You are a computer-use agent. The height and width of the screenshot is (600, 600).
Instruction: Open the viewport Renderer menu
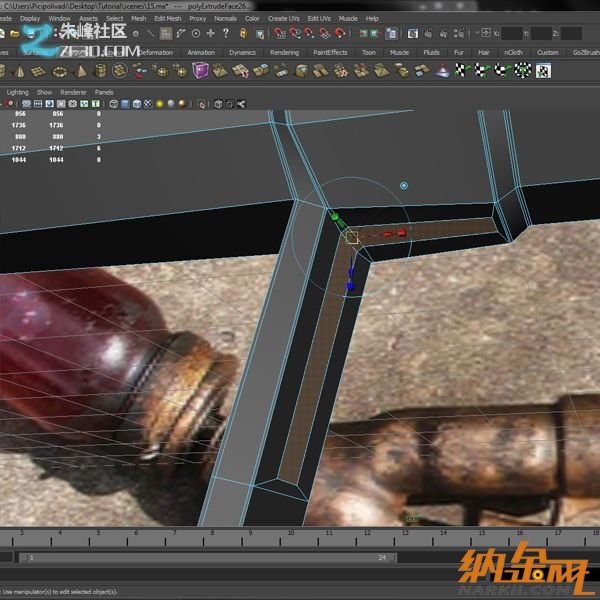point(73,92)
